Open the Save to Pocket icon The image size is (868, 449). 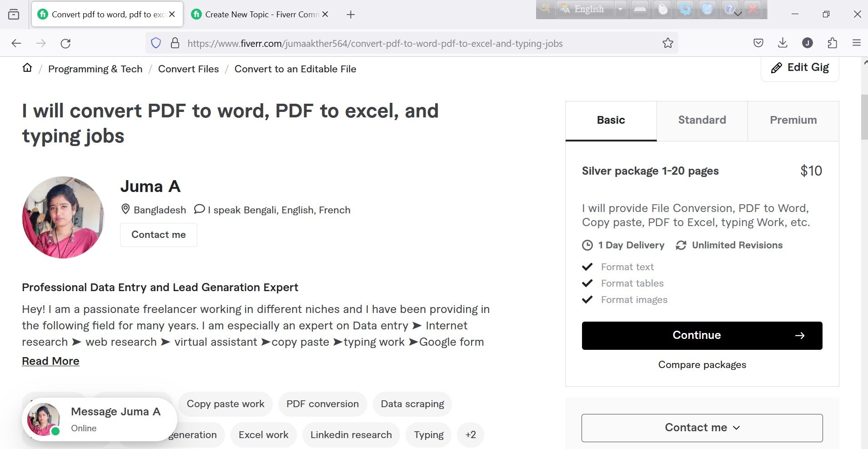(x=758, y=43)
